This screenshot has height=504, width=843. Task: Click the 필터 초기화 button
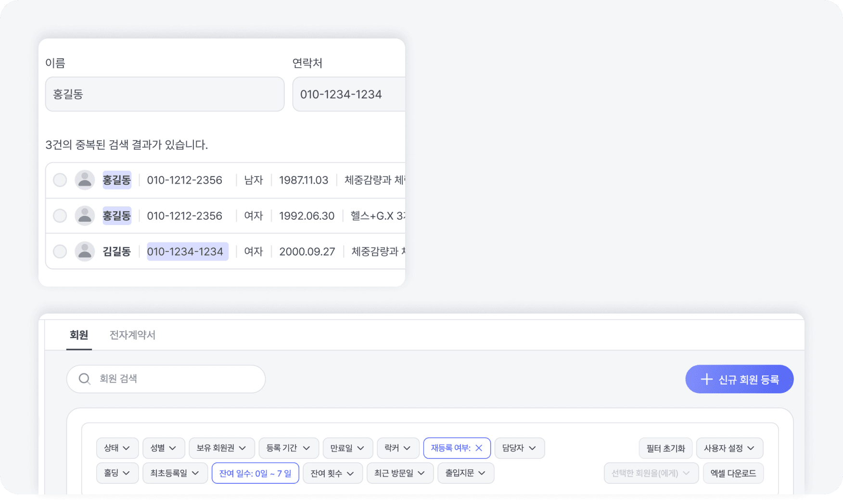(x=665, y=448)
